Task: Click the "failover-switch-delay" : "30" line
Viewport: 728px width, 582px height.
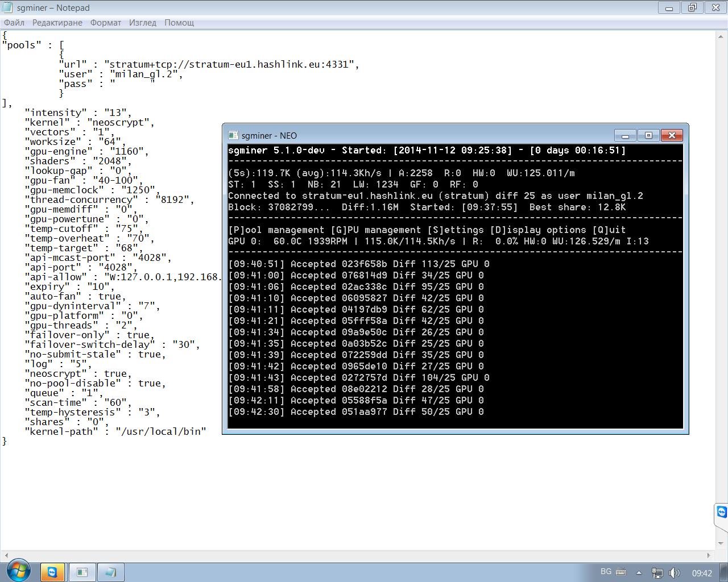Action: click(112, 344)
